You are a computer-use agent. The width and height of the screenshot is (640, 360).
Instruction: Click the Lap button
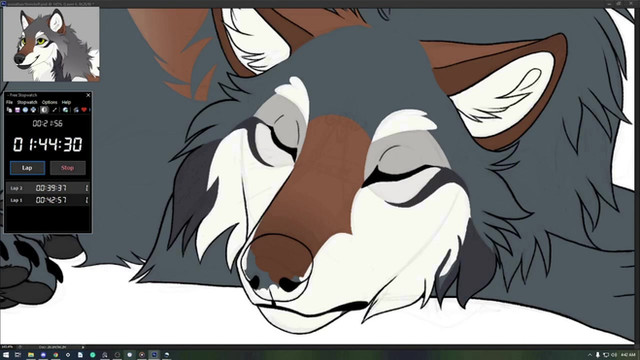pos(27,168)
